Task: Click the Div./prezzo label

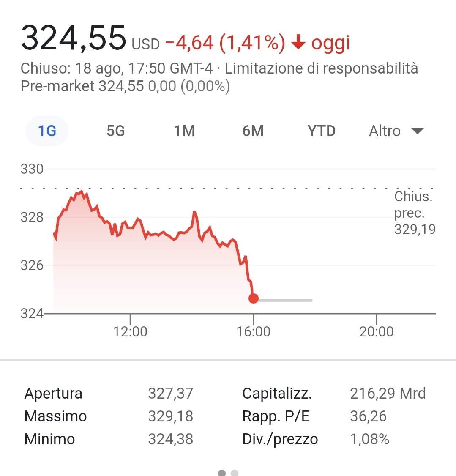Action: [280, 439]
